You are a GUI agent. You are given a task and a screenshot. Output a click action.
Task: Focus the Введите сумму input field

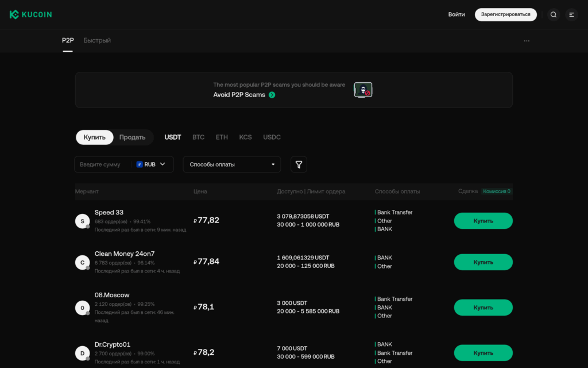103,164
